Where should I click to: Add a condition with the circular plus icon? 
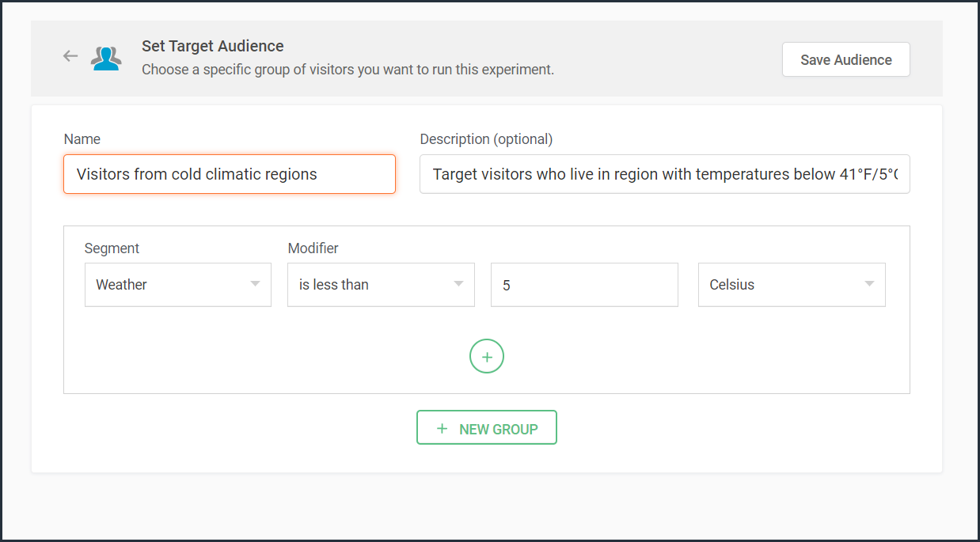point(487,357)
